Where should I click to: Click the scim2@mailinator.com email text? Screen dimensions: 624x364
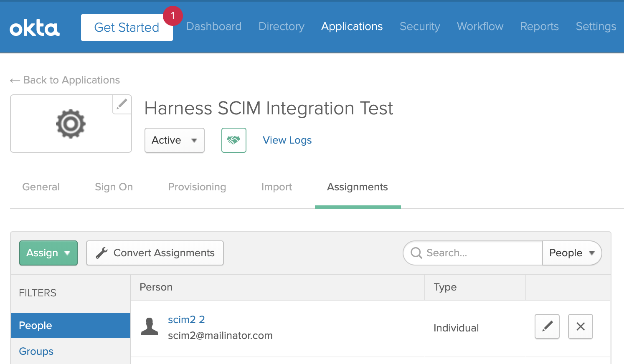pyautogui.click(x=220, y=336)
